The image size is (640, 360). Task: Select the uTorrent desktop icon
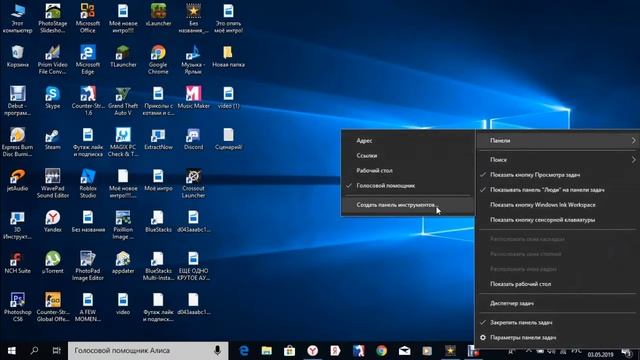coord(53,262)
